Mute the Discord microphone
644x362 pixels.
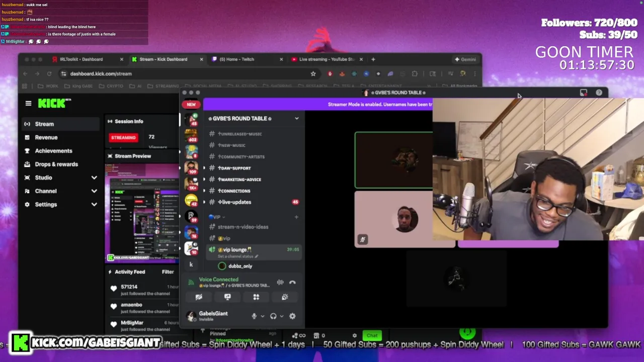tap(254, 316)
